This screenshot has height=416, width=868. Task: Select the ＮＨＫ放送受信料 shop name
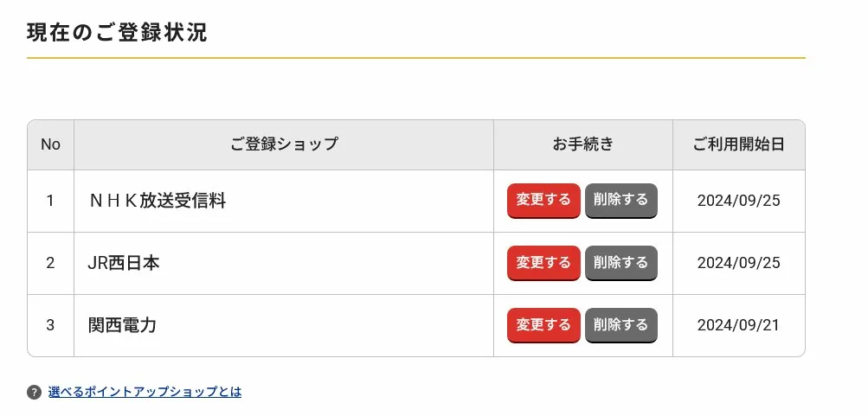click(157, 201)
